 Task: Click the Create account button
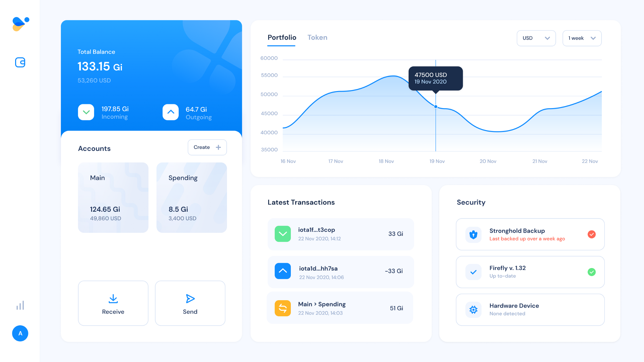206,147
